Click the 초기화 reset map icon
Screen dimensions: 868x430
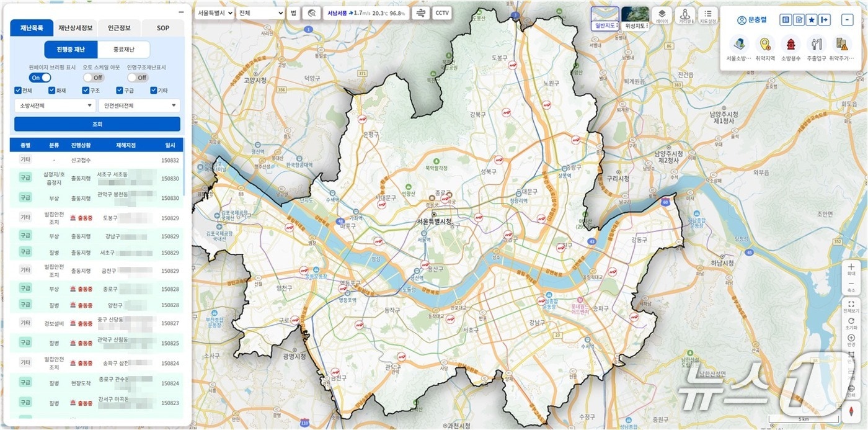[851, 321]
